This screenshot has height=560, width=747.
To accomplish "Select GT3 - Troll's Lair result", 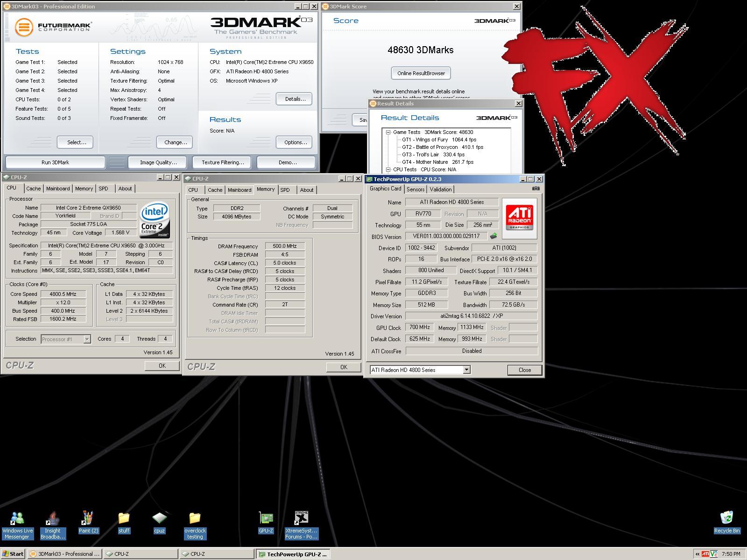I will pyautogui.click(x=433, y=154).
